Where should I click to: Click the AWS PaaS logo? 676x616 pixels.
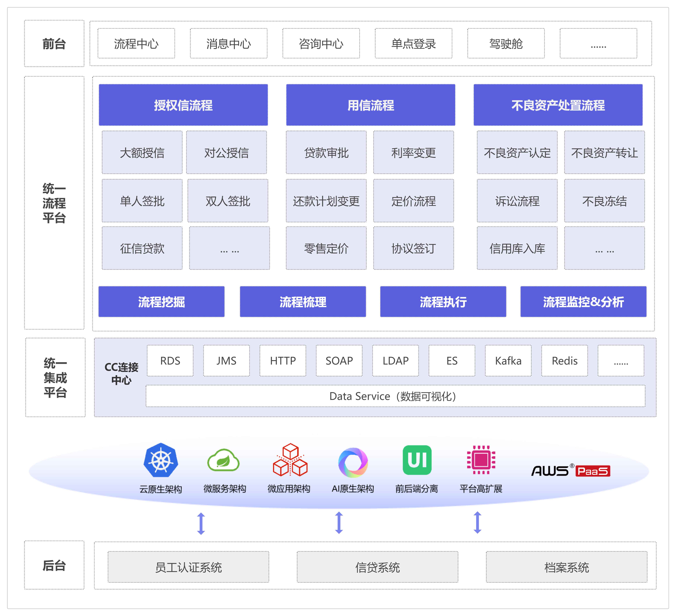click(x=570, y=471)
